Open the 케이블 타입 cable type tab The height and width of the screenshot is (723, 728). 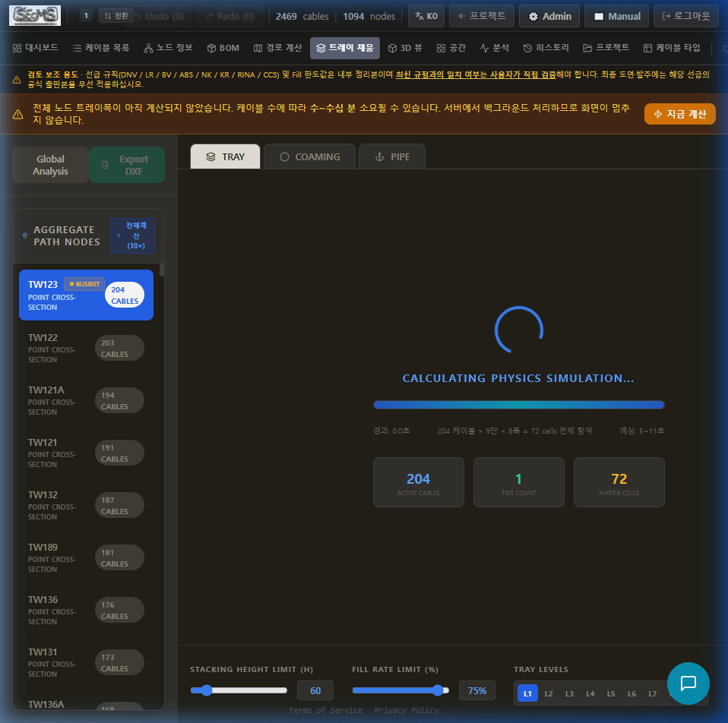pyautogui.click(x=672, y=48)
